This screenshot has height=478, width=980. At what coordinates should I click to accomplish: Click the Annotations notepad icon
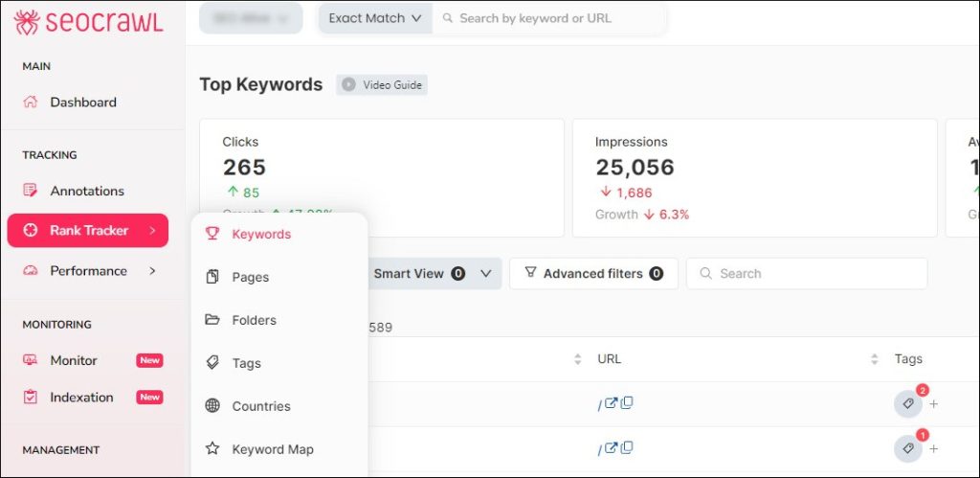tap(30, 191)
